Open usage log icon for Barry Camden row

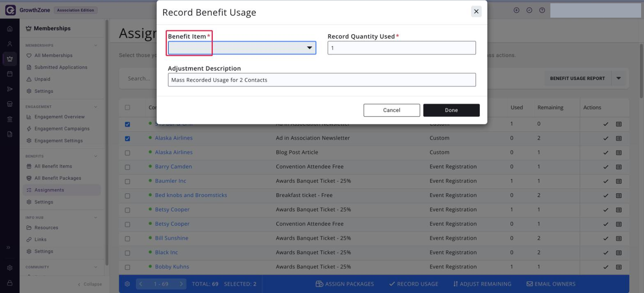click(619, 167)
